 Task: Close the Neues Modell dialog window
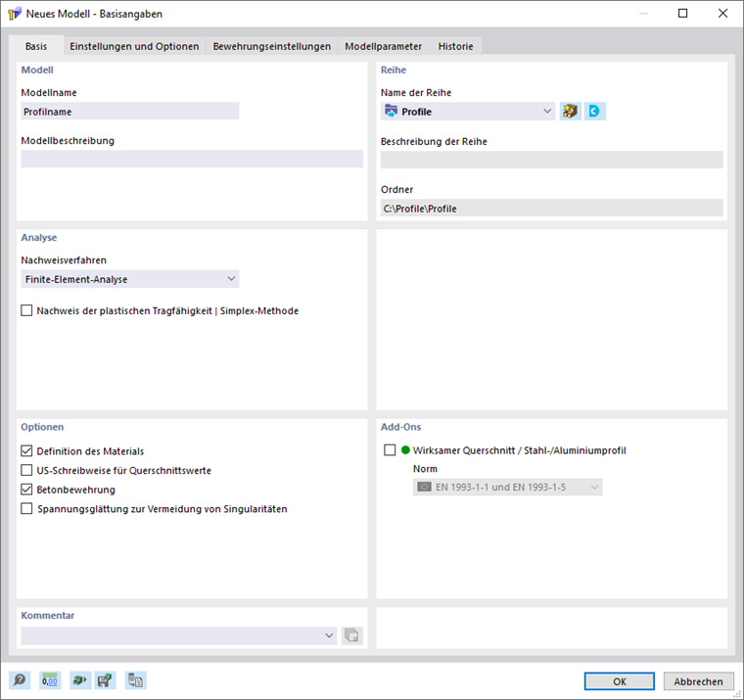point(722,14)
